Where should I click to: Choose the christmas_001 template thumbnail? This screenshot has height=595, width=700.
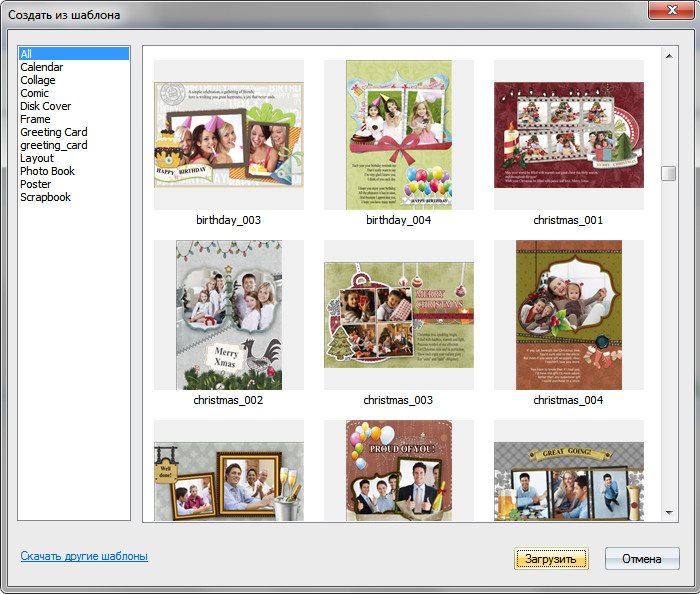[568, 135]
